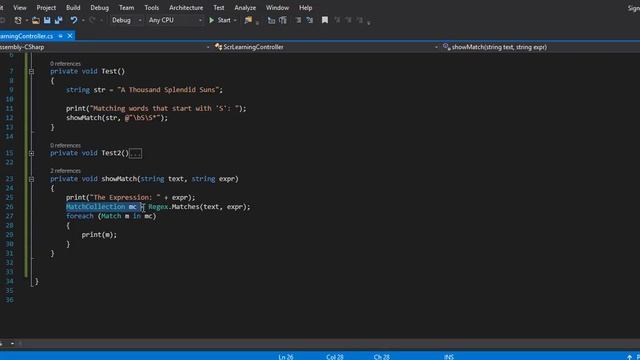Viewport: 640px width, 360px height.
Task: Open the Debug configuration dropdown
Action: coord(127,20)
